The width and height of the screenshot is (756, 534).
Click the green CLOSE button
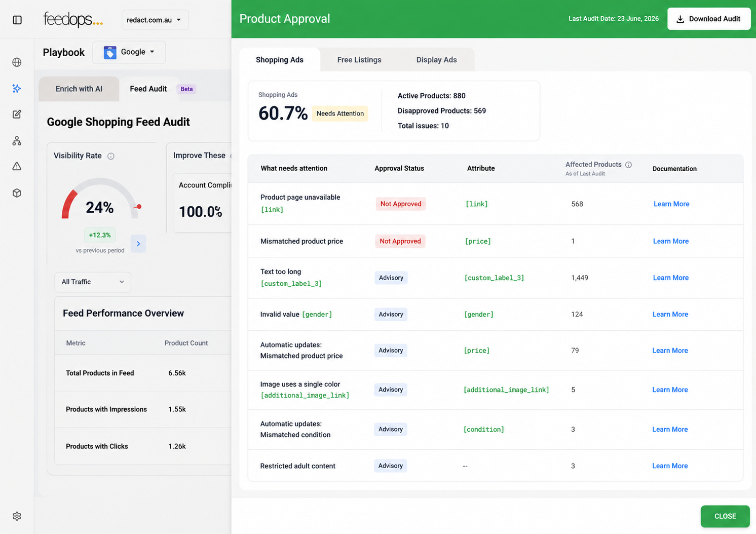[x=725, y=516]
